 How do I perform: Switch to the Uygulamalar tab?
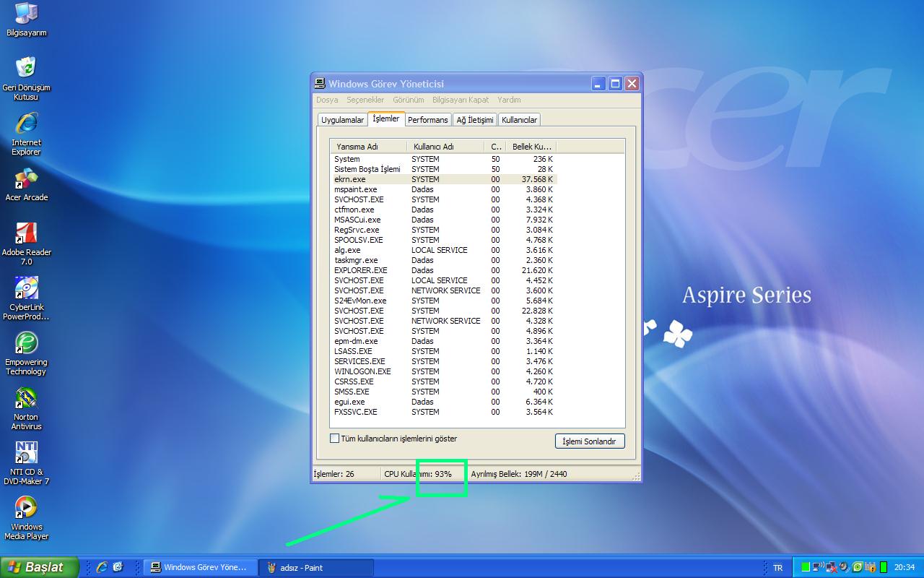[342, 120]
